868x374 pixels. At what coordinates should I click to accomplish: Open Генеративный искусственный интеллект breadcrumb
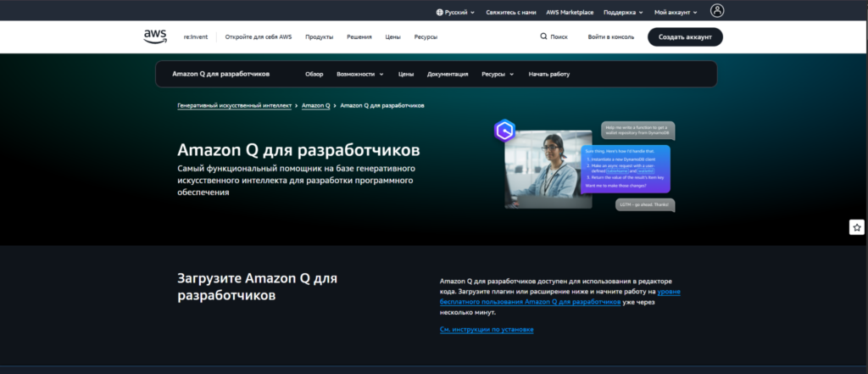234,105
